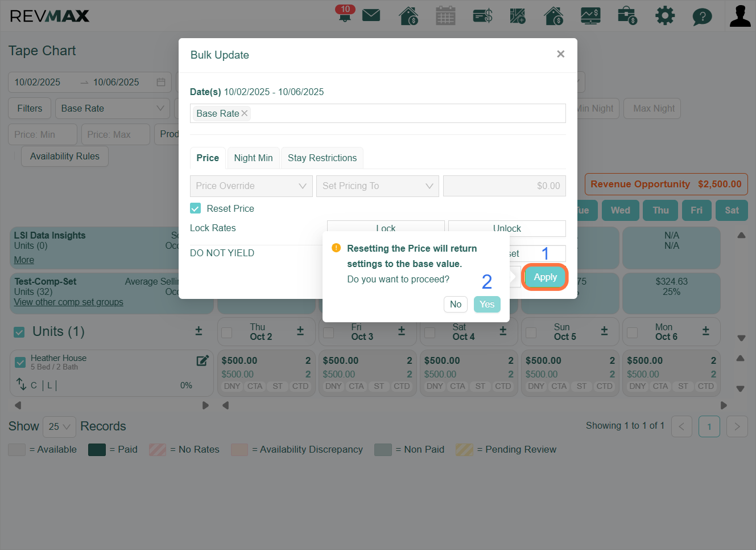Open the Filters button

point(30,108)
